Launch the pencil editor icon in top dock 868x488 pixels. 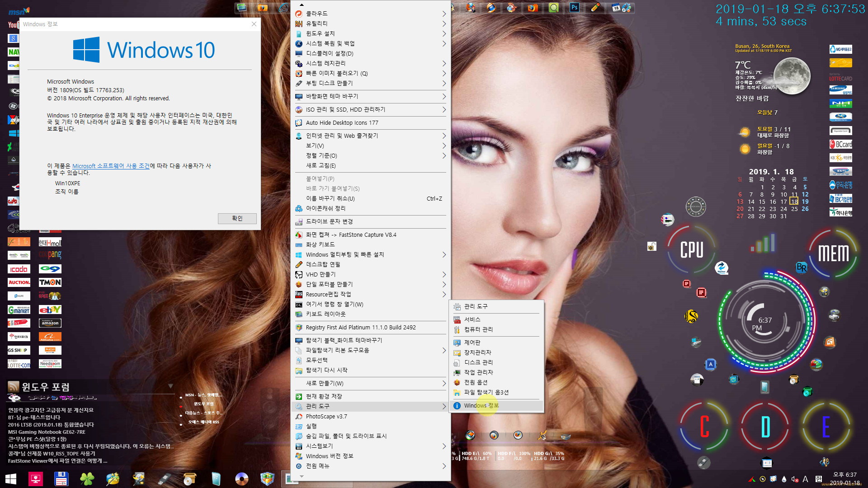[x=595, y=7]
